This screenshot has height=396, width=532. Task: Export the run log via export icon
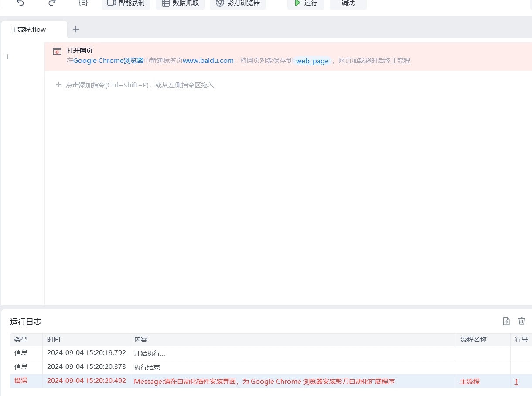tap(506, 321)
